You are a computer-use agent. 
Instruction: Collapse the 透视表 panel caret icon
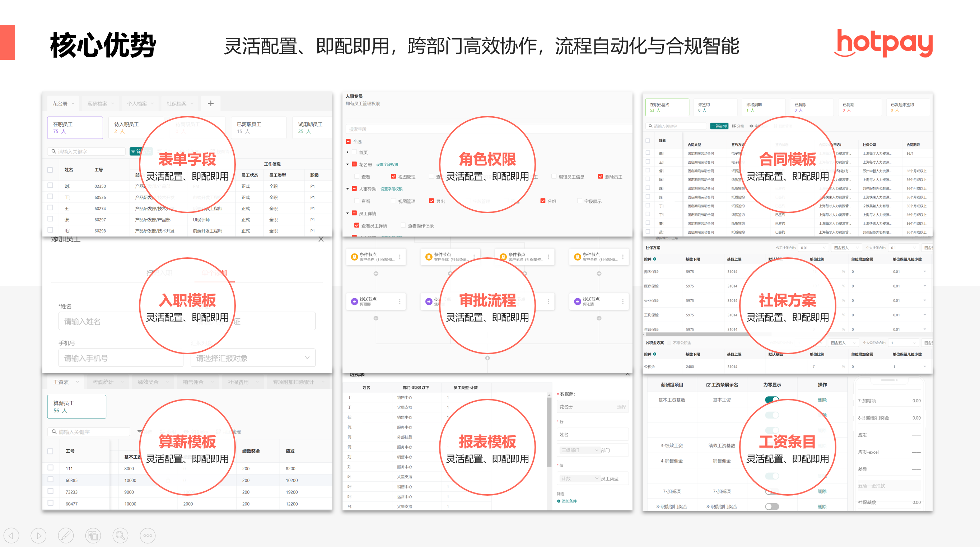point(628,375)
